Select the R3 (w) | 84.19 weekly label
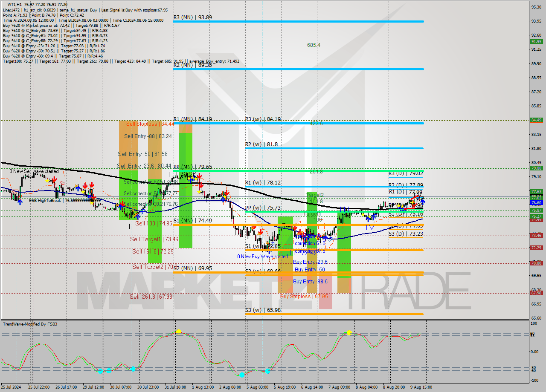This screenshot has height=392, width=546. pyautogui.click(x=263, y=119)
